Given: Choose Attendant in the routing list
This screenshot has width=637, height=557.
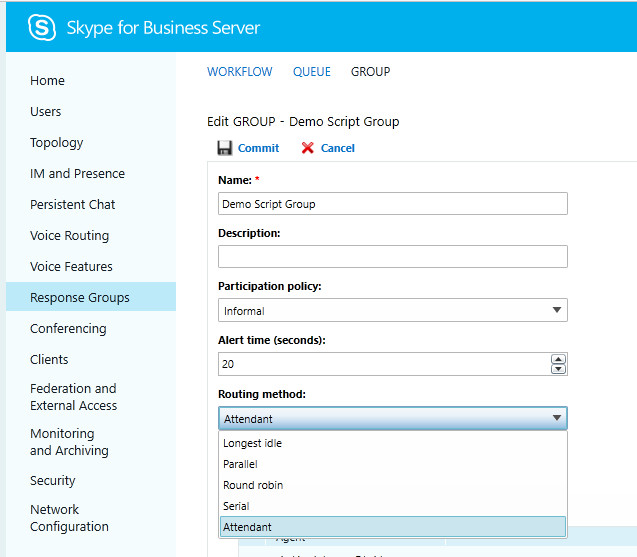Looking at the screenshot, I should 392,527.
